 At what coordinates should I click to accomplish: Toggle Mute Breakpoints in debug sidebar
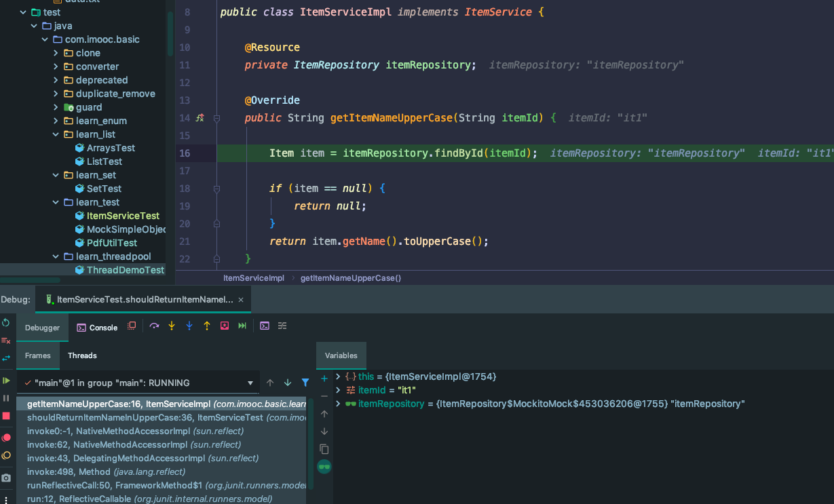coord(6,455)
